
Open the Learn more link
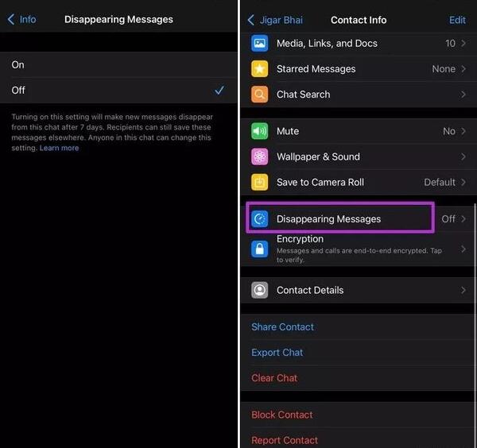point(60,148)
